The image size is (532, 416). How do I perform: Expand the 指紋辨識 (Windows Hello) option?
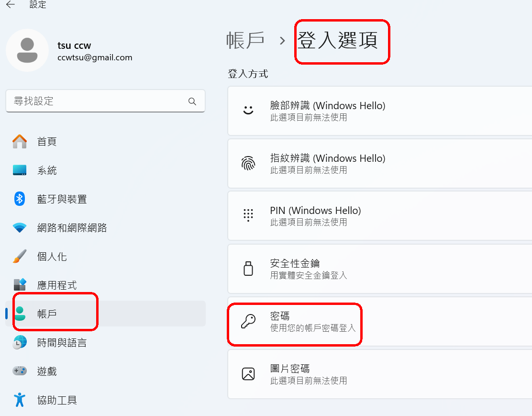(x=378, y=163)
